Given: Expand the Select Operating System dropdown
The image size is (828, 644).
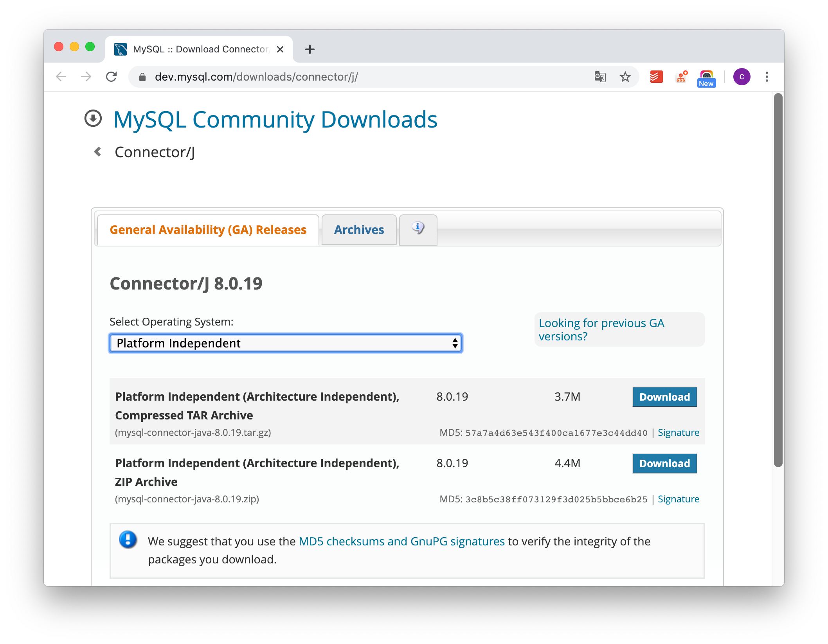Looking at the screenshot, I should coord(286,343).
